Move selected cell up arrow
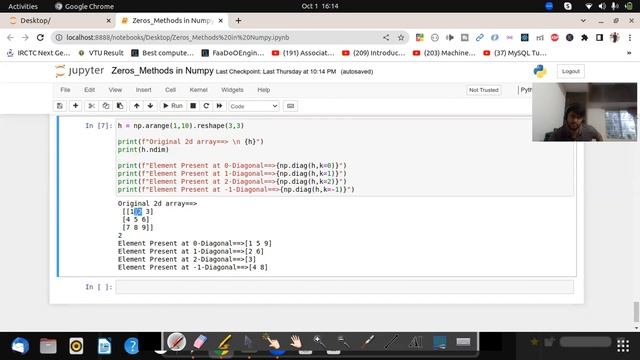 (x=137, y=106)
